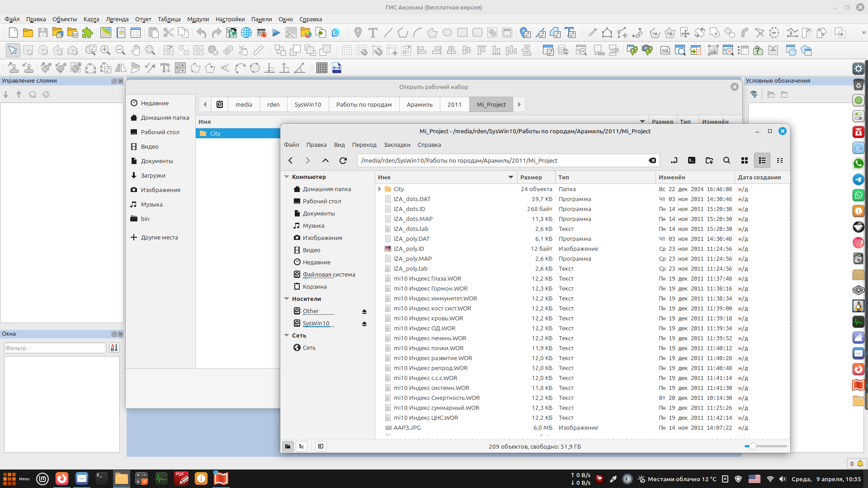The height and width of the screenshot is (488, 868).
Task: Collapse the Компьютер section in sidebar
Action: 287,177
